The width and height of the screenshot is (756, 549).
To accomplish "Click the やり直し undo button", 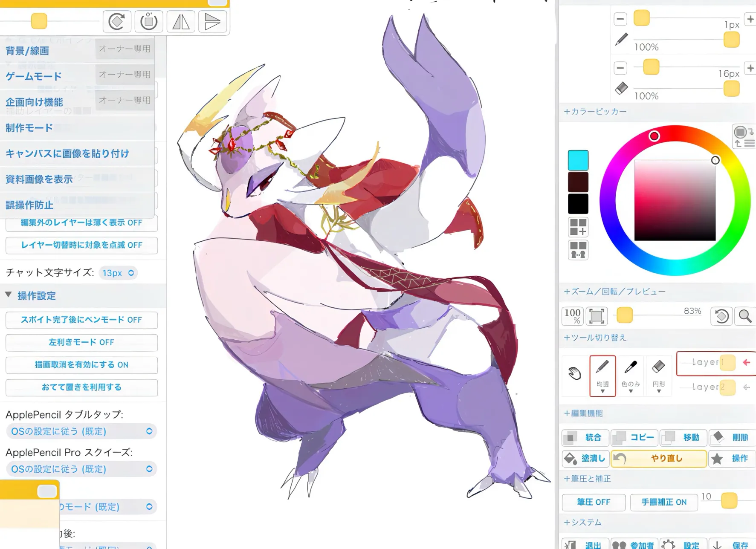I will click(659, 459).
